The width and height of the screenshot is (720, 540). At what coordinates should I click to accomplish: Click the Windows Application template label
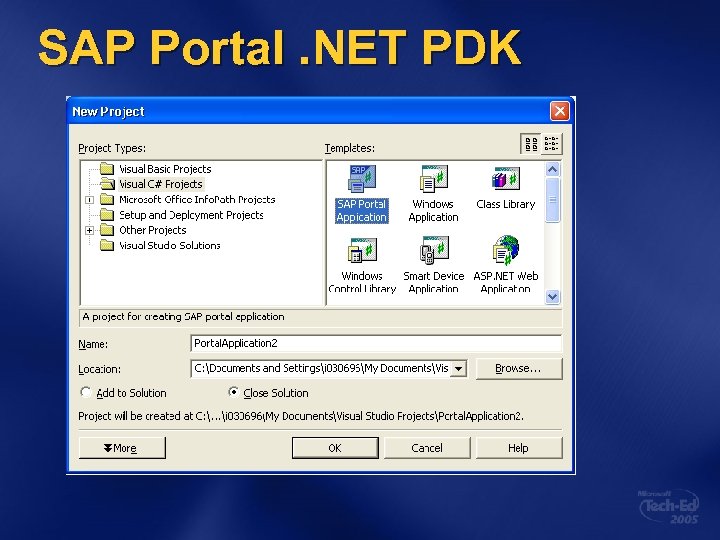[x=433, y=211]
